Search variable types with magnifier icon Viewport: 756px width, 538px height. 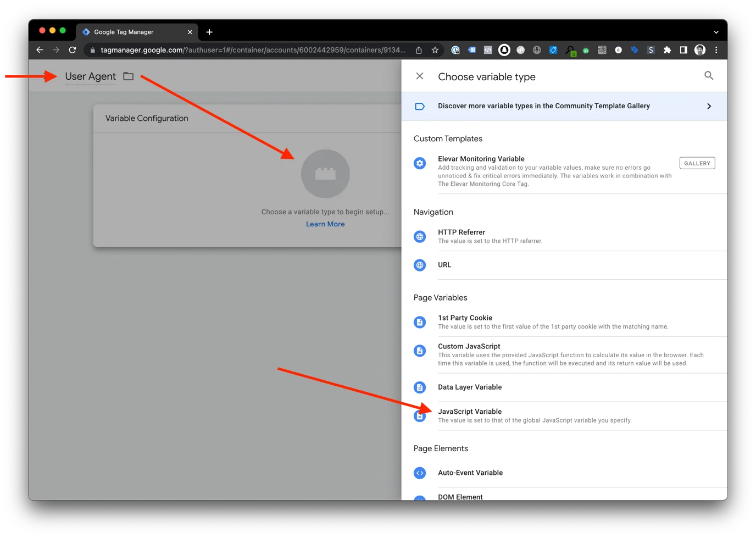pyautogui.click(x=709, y=76)
